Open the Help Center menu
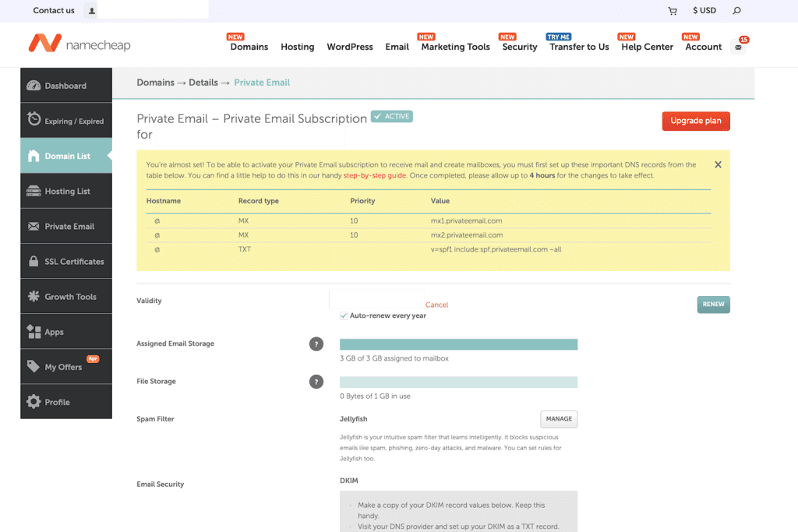Viewport: 798px width, 532px height. pyautogui.click(x=647, y=46)
